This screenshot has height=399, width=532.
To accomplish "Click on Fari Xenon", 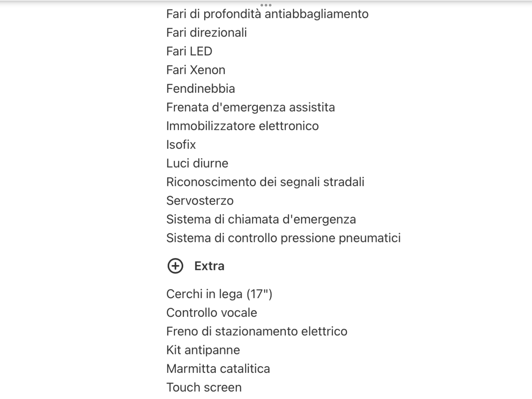I will 196,70.
